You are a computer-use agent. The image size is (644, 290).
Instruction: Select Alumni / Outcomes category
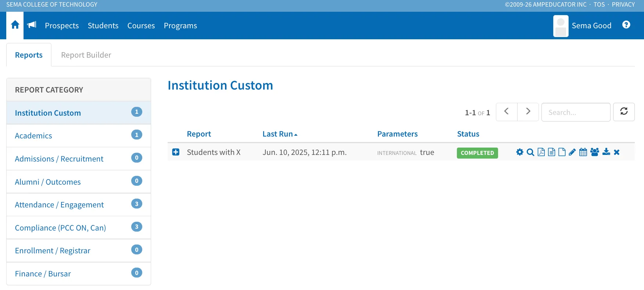coord(79,182)
